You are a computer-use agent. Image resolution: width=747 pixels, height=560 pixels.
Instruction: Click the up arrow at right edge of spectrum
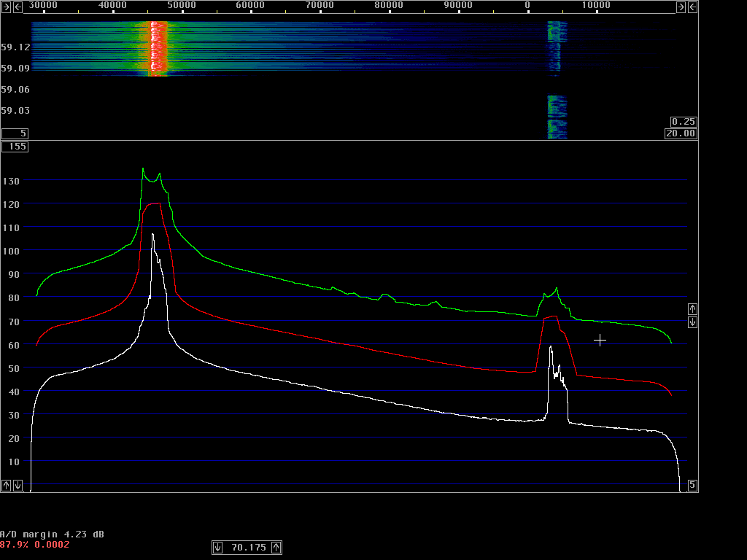click(x=693, y=309)
